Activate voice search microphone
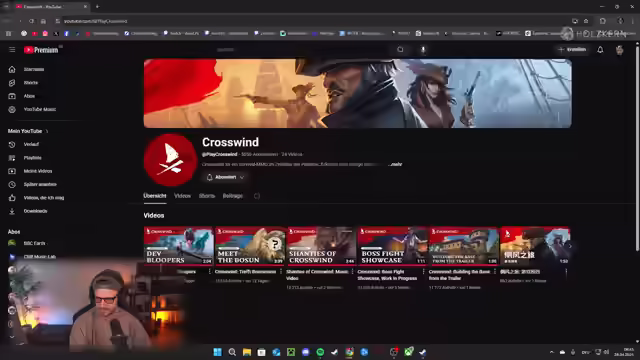640x360 pixels. coord(423,50)
